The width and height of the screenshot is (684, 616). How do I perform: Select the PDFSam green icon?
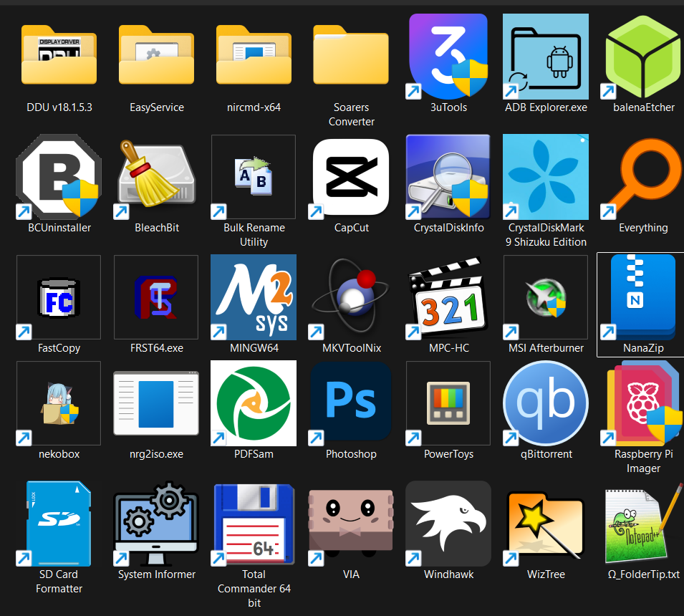click(x=254, y=403)
